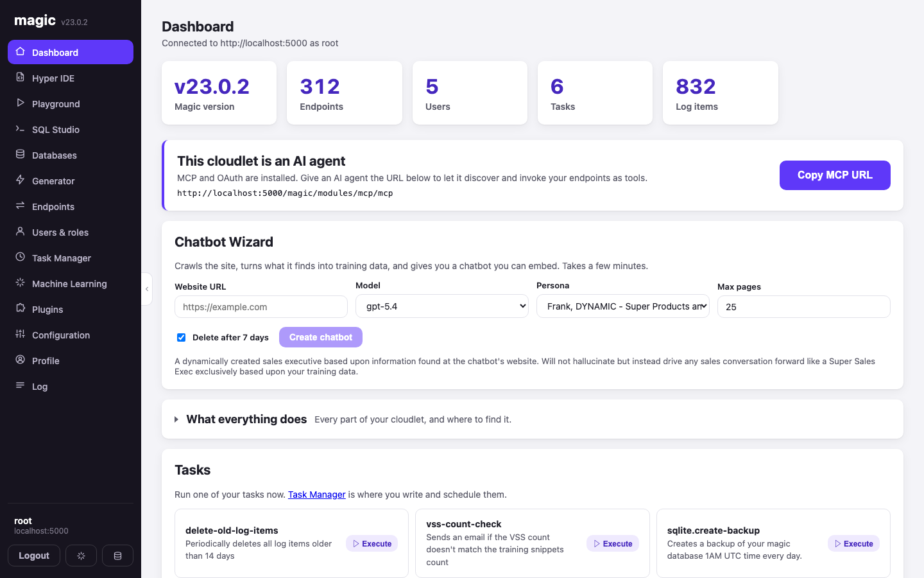
Task: Click the 5 Users stat card
Action: click(470, 92)
